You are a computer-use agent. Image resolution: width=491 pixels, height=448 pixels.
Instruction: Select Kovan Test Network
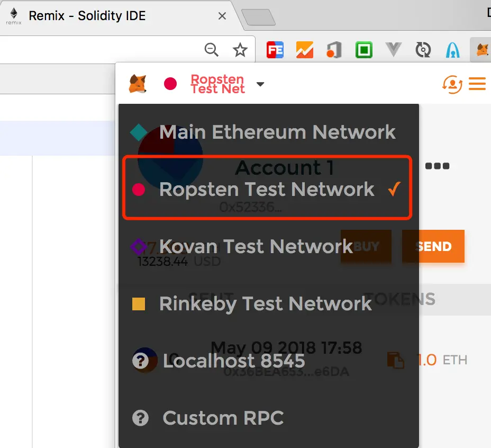(269, 246)
